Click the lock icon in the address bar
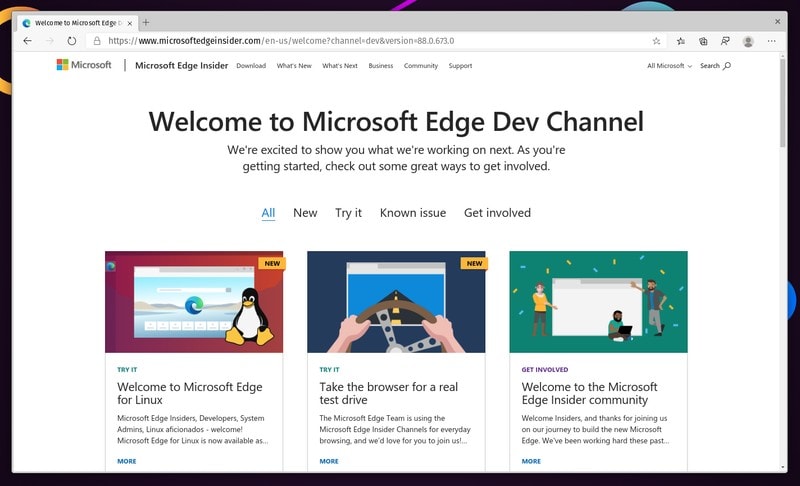 click(x=97, y=41)
